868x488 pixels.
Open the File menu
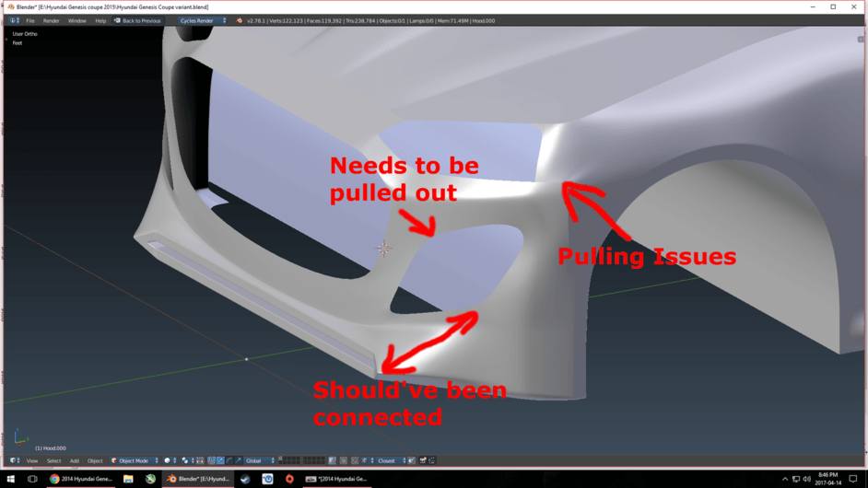pyautogui.click(x=30, y=20)
